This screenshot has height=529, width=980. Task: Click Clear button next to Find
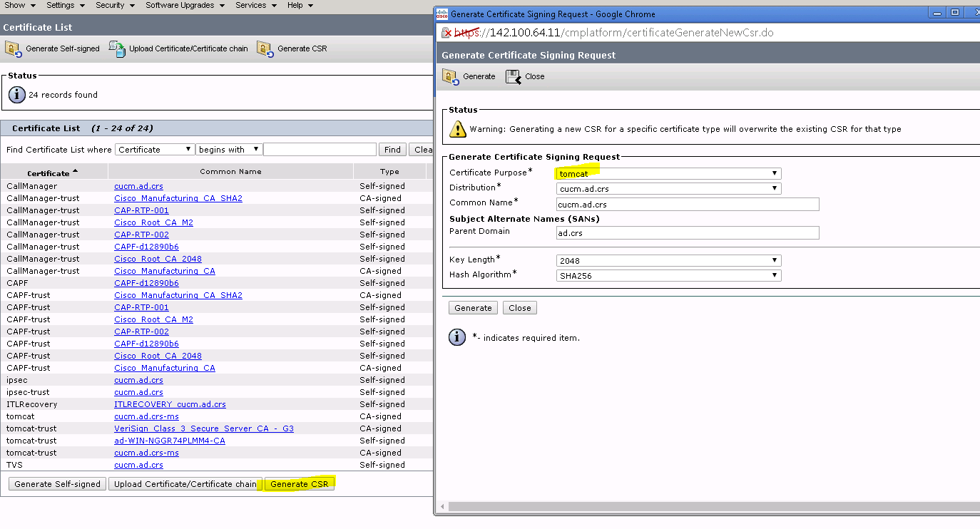[422, 150]
